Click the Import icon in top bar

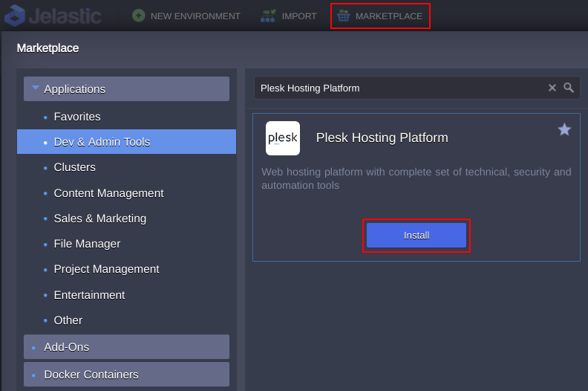(x=268, y=16)
